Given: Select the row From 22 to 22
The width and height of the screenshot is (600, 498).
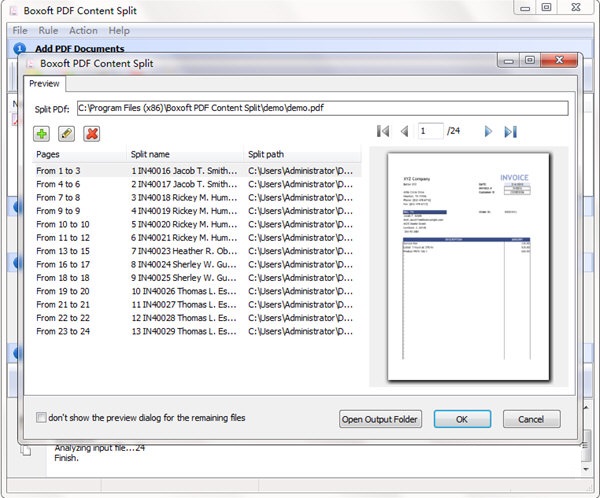Looking at the screenshot, I should (197, 318).
